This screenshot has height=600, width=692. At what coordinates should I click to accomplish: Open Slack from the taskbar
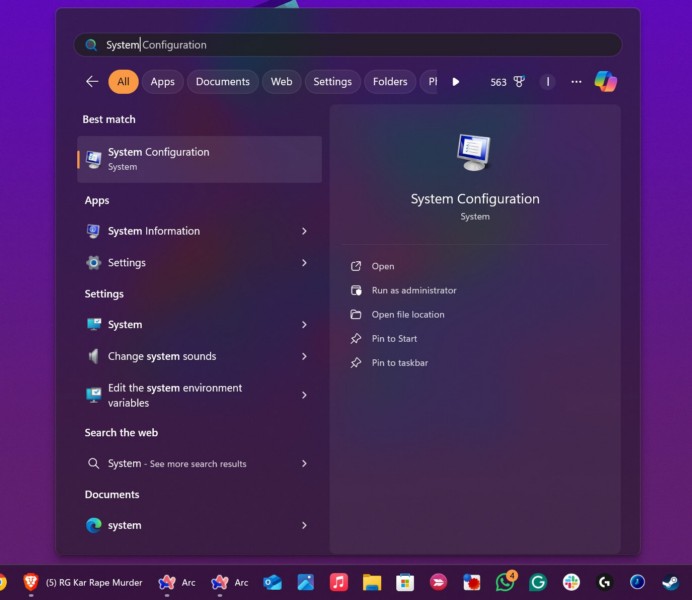(571, 582)
